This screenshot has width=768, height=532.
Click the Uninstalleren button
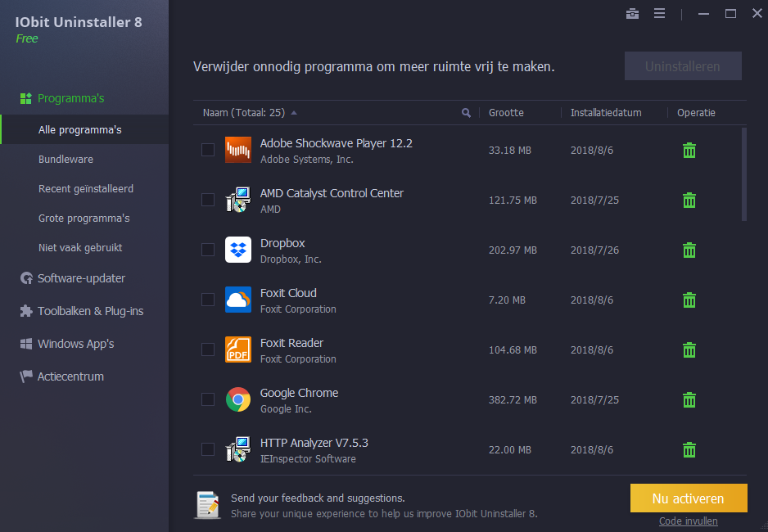(683, 66)
